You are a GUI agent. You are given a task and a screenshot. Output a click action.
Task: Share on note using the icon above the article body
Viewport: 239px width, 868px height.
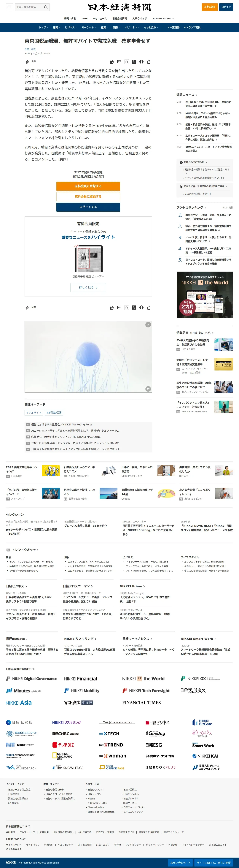[127, 62]
